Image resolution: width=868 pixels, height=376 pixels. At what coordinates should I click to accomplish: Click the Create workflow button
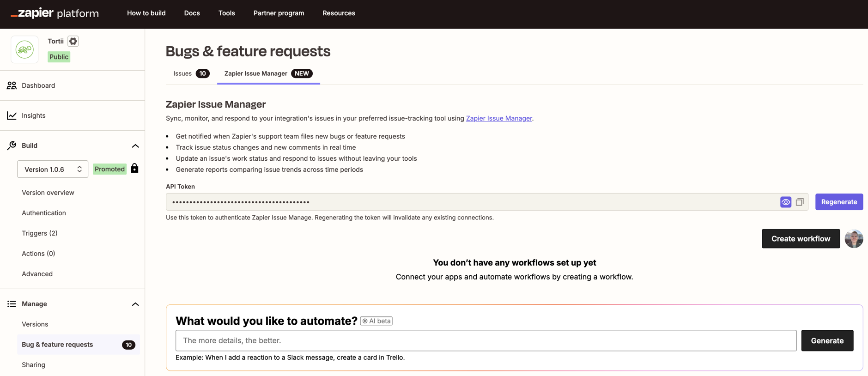[800, 239]
